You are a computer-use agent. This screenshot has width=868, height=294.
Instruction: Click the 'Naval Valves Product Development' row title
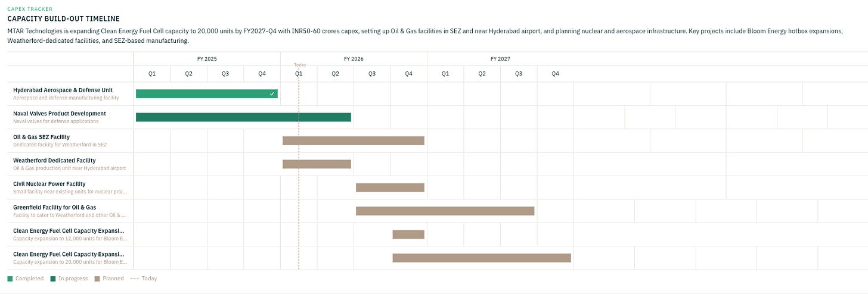tap(60, 114)
